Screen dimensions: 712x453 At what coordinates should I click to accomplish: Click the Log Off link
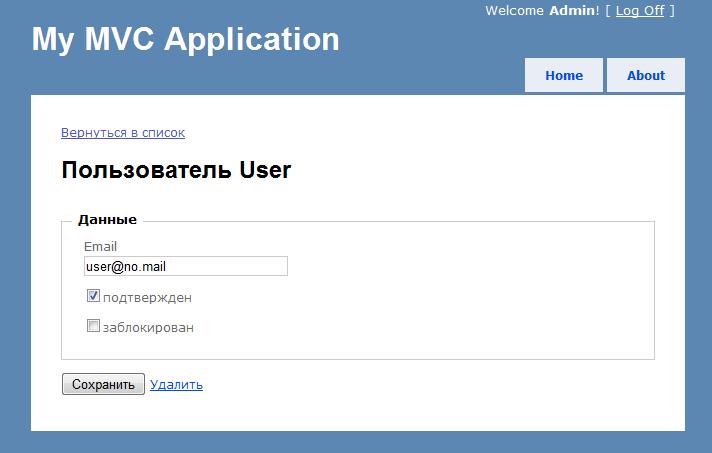point(640,10)
